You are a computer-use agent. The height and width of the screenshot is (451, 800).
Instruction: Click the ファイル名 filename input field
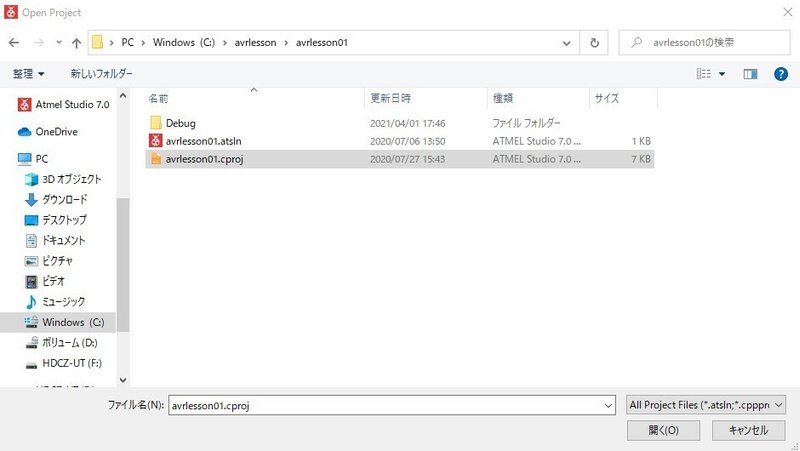tap(385, 406)
